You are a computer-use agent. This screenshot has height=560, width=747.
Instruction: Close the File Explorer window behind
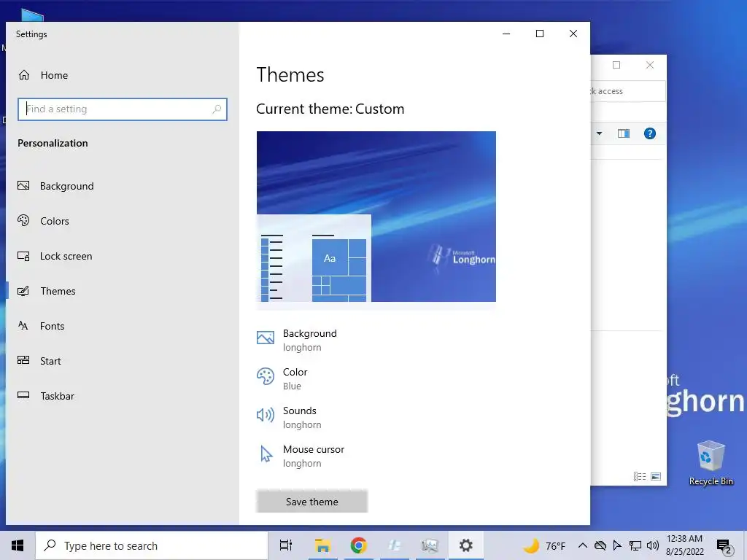[650, 65]
